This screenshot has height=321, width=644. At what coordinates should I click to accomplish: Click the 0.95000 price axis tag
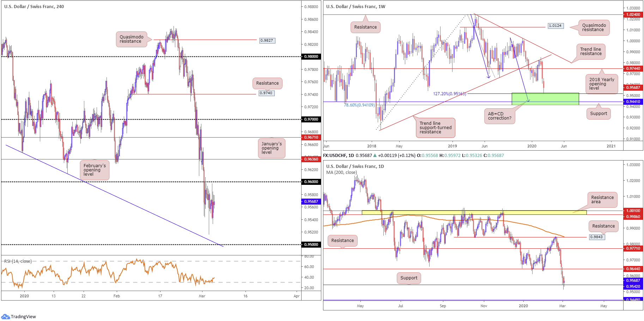311,244
